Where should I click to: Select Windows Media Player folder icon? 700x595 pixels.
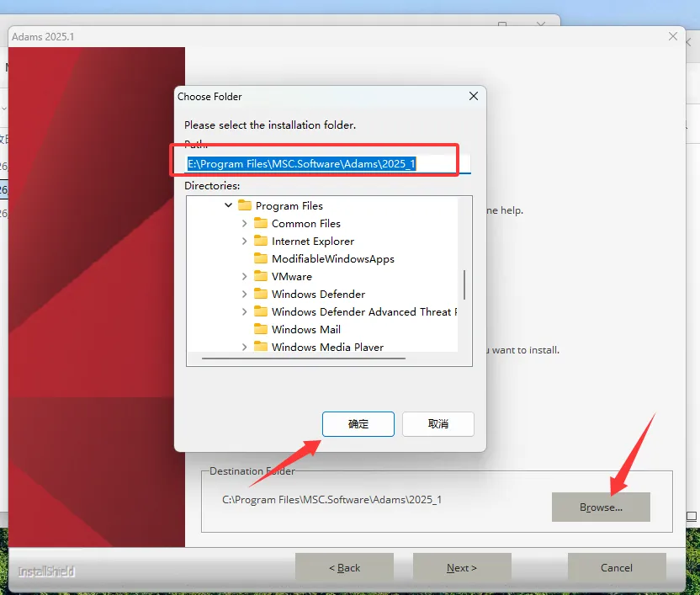click(261, 346)
